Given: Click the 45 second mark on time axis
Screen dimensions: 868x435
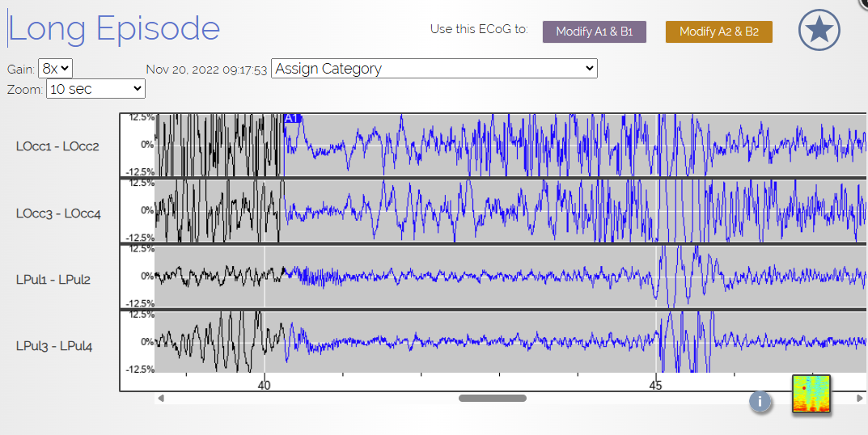Looking at the screenshot, I should coord(655,385).
